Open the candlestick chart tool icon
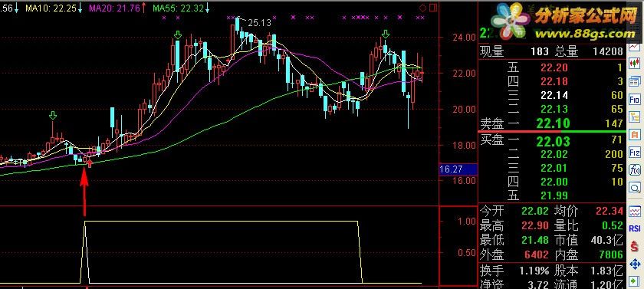Screen dimensions: 644x289 tap(635, 64)
